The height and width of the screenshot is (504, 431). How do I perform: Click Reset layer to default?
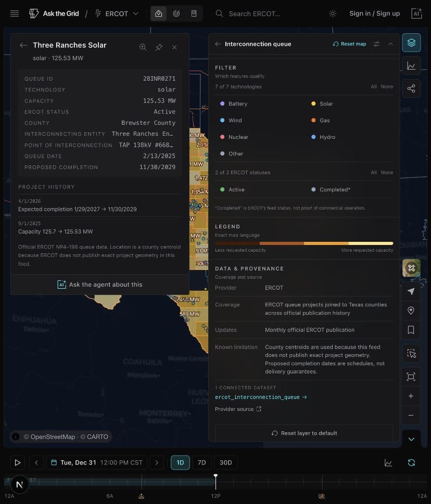tap(305, 433)
